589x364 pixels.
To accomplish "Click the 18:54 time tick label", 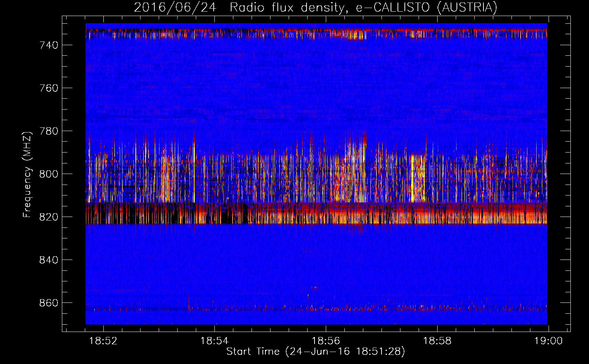I will [215, 341].
